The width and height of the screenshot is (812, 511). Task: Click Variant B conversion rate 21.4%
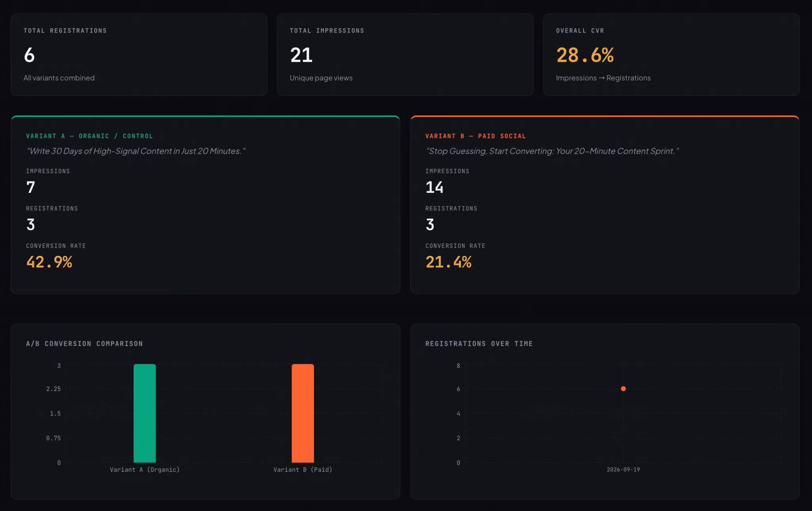pos(448,262)
